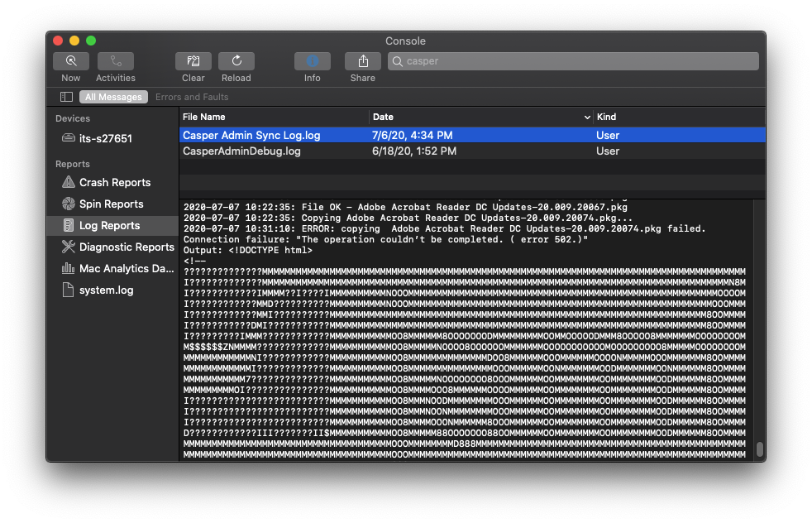The image size is (812, 523).
Task: Click the Output: <!DOCTYPE html> line
Action: click(x=248, y=251)
